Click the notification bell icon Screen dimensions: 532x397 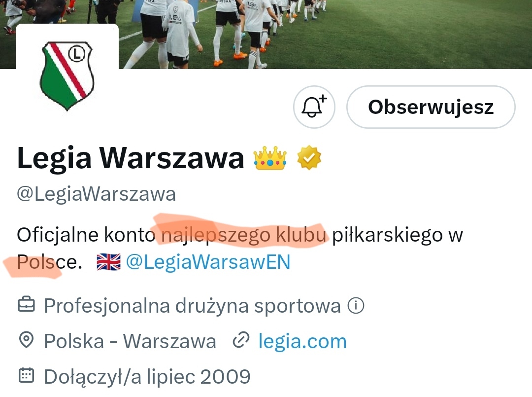tap(314, 107)
